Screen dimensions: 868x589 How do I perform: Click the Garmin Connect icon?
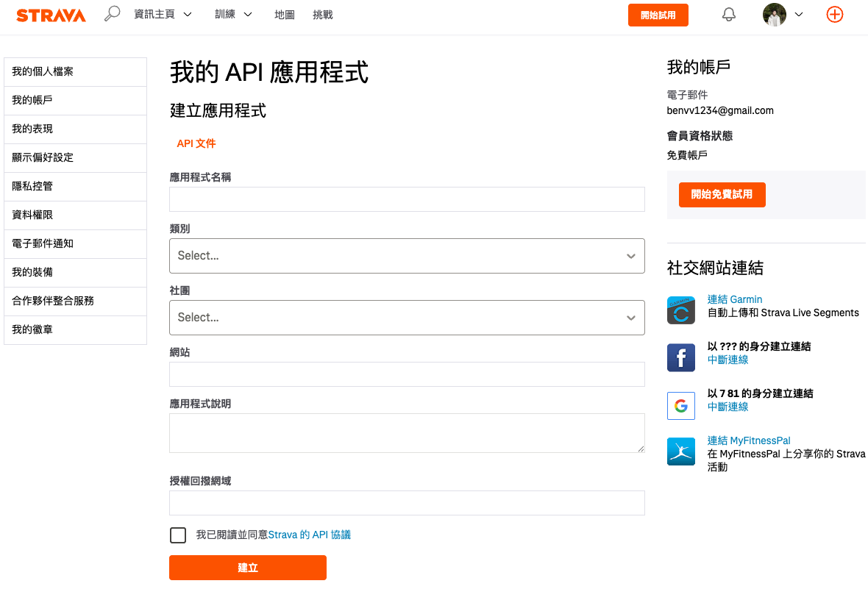pyautogui.click(x=681, y=310)
